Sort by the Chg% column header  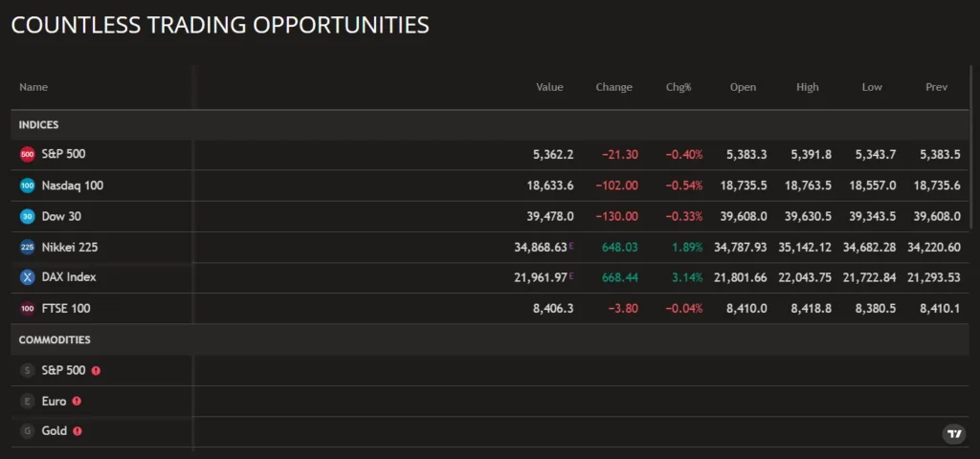click(679, 87)
